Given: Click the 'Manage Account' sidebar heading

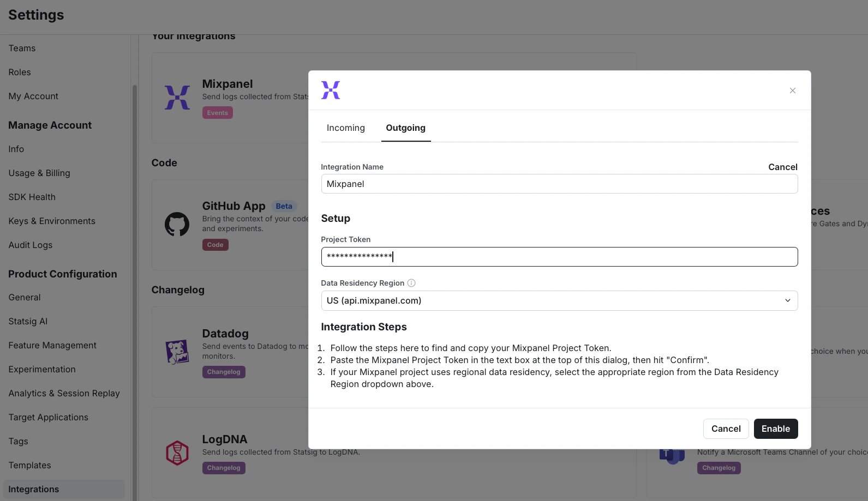Looking at the screenshot, I should (50, 125).
